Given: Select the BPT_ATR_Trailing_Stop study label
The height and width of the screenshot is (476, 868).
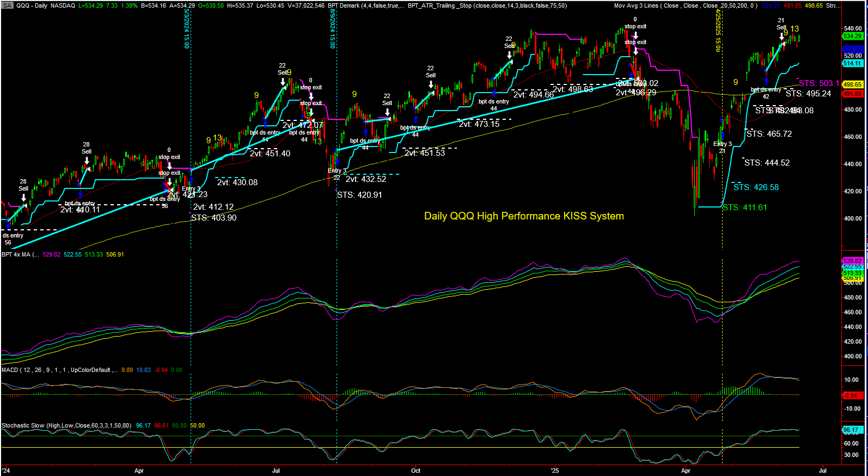Looking at the screenshot, I should (487, 5).
